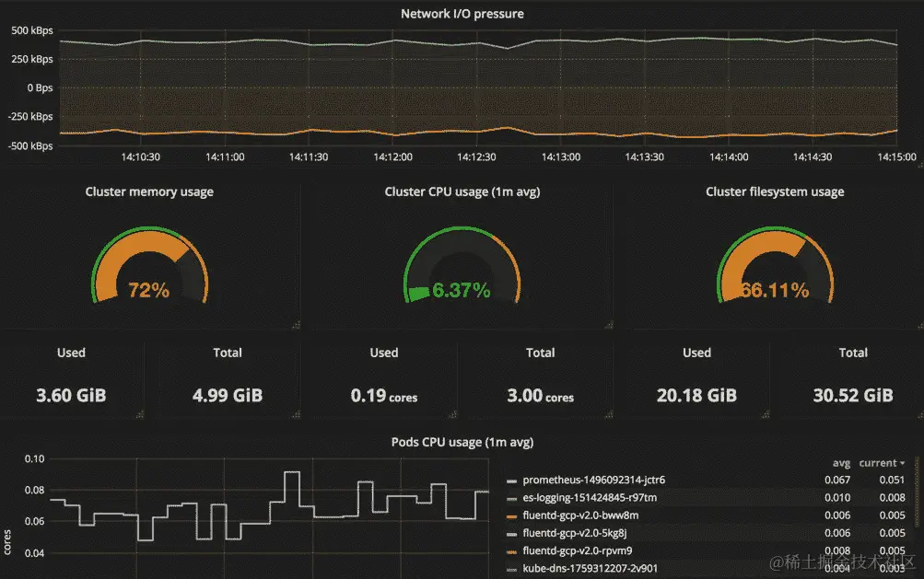Open the Cluster CPU usage (1m avg) title menu
This screenshot has height=579, width=924.
coord(462,191)
